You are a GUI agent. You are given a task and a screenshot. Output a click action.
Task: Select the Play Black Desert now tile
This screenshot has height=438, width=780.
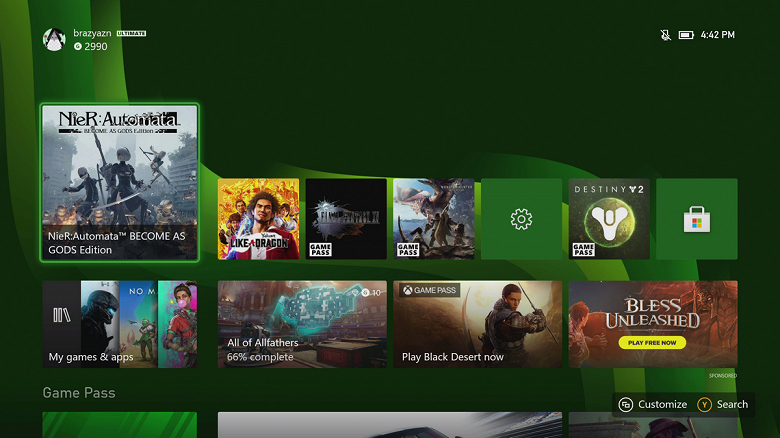coord(477,324)
